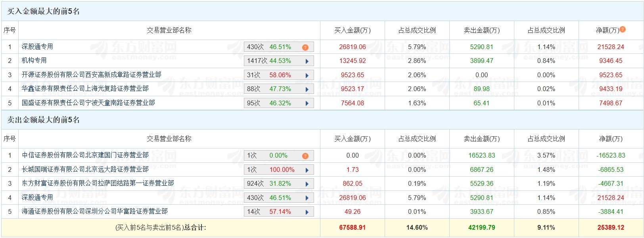Image resolution: width=644 pixels, height=238 pixels.
Task: Open 开源证券西安高新成章路证券营业部 link
Action: click(x=91, y=75)
